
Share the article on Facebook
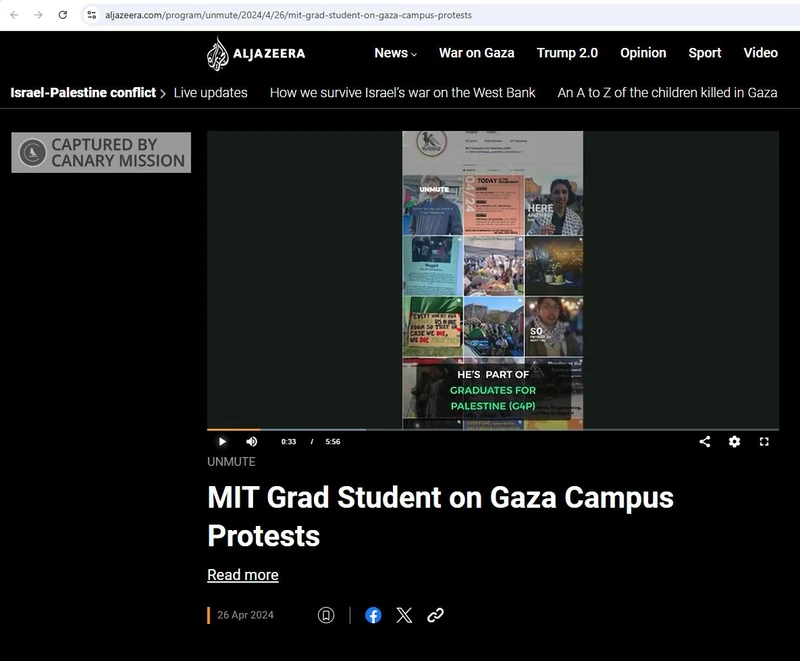click(373, 615)
